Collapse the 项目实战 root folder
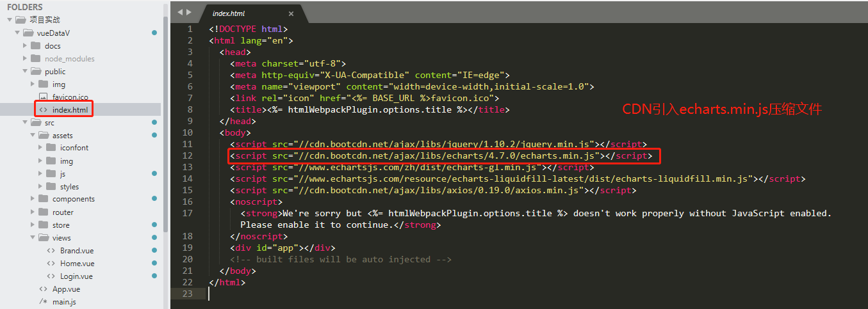This screenshot has height=309, width=868. pyautogui.click(x=10, y=20)
